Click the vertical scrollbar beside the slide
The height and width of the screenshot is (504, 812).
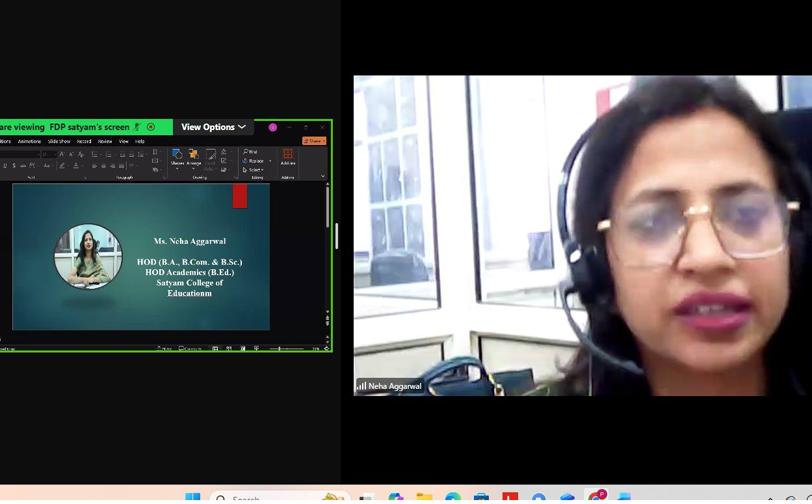(327, 210)
